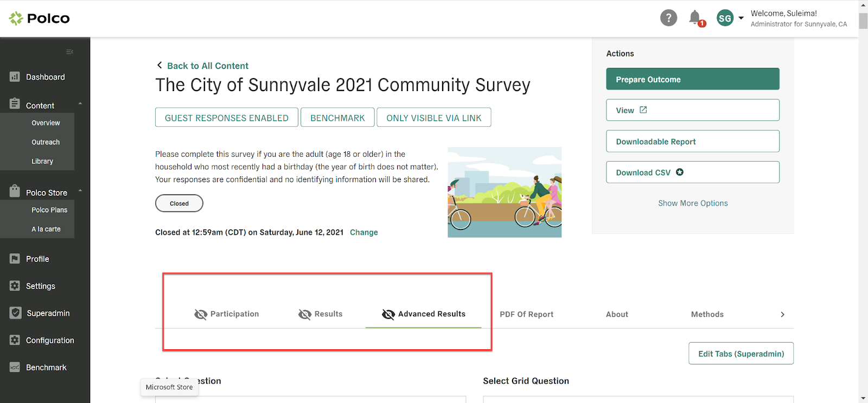Click the Prepare Outcome button
This screenshot has height=403, width=868.
click(x=693, y=79)
